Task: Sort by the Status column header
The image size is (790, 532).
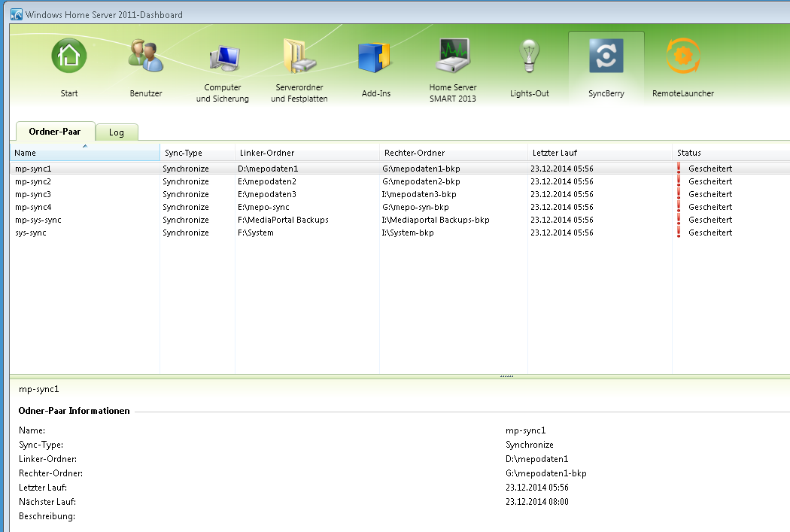Action: [x=731, y=153]
